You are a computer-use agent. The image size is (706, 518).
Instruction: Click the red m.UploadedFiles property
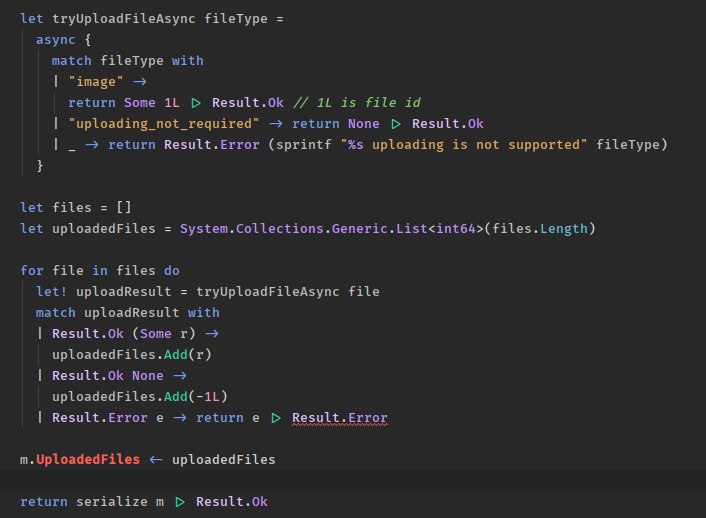click(x=80, y=460)
